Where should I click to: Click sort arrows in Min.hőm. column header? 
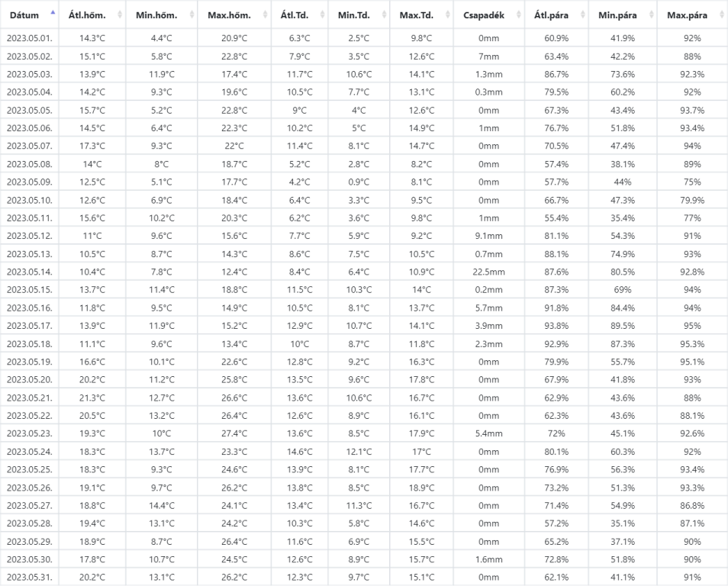click(192, 15)
